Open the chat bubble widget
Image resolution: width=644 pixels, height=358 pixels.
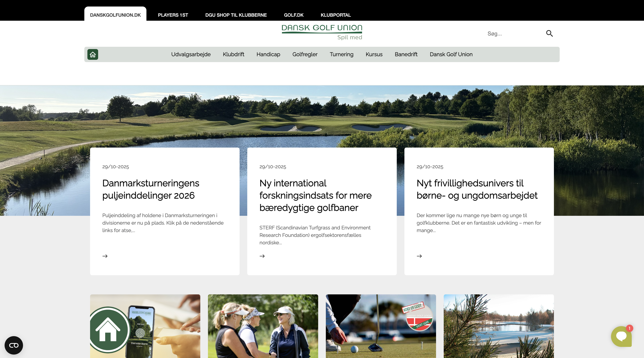tap(621, 336)
